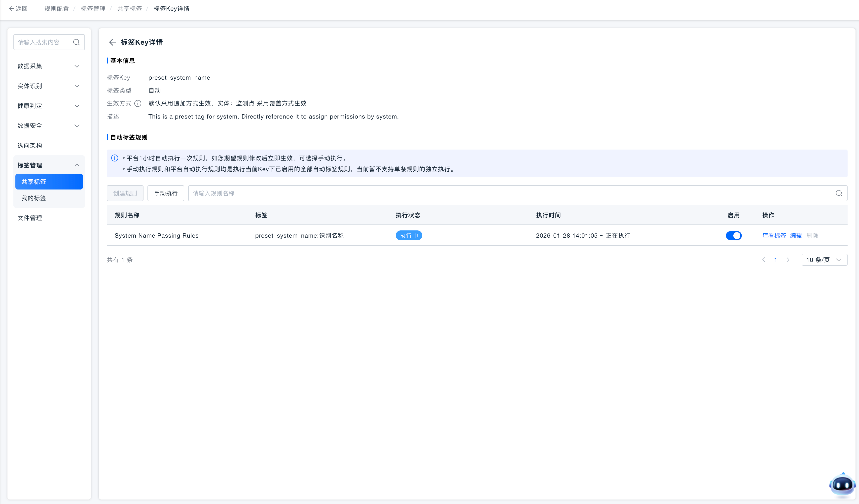This screenshot has width=859, height=504.
Task: Go to the previous page arrow
Action: (764, 260)
